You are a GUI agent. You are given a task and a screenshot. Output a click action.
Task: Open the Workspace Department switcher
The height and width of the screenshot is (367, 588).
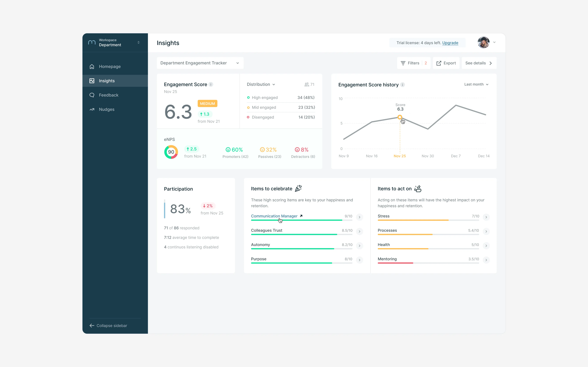115,42
